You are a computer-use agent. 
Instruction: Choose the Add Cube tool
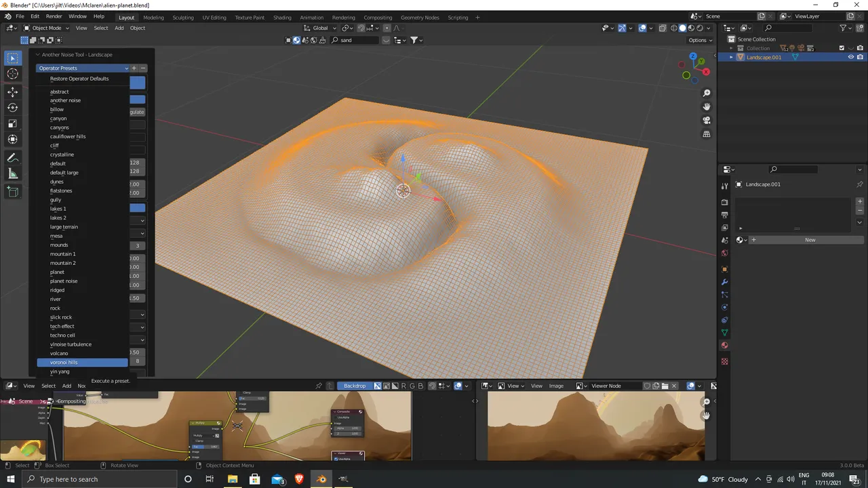(x=13, y=192)
